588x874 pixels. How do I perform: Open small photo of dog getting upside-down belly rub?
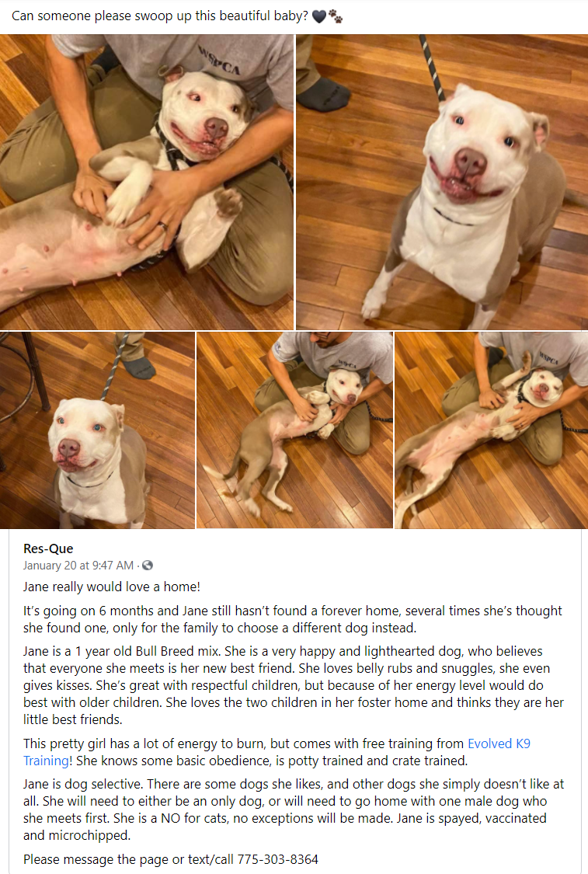pyautogui.click(x=491, y=430)
